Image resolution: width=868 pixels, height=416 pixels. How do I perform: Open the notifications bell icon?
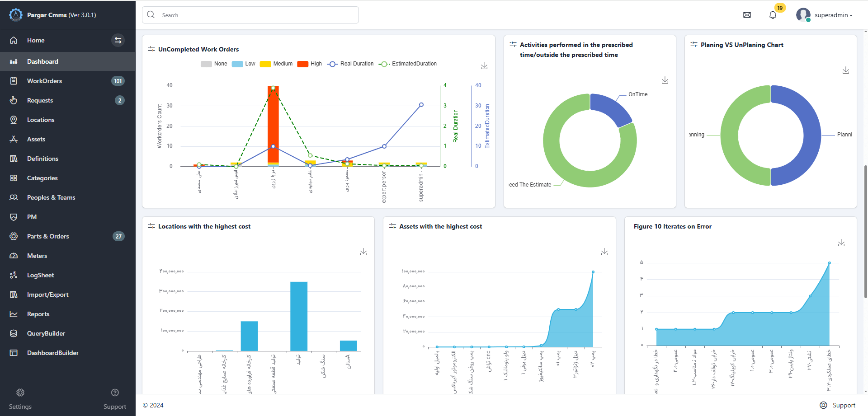pos(773,15)
